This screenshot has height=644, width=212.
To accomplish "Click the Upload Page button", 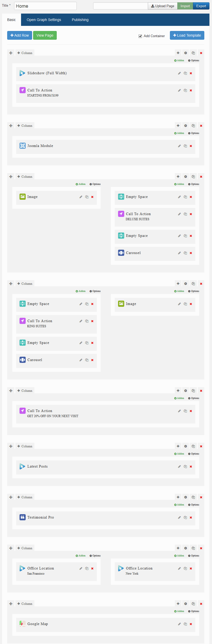I will tap(163, 6).
